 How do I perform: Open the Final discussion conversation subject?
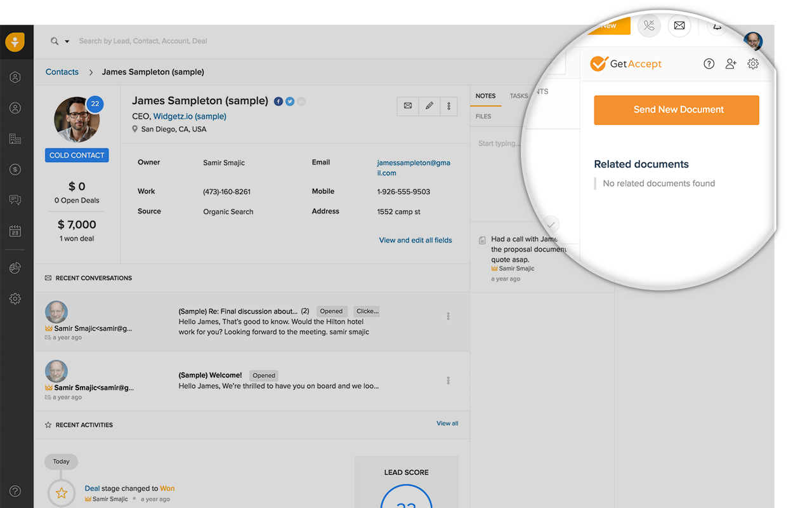click(x=238, y=311)
